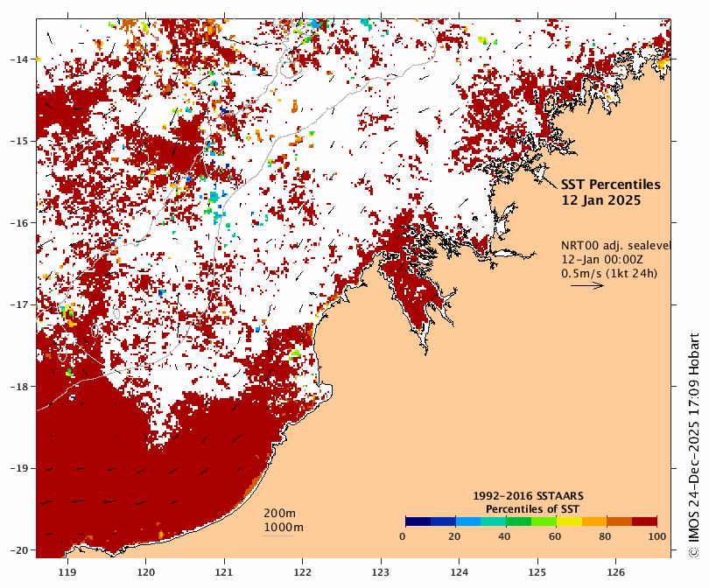Click the 'SST Percentiles' title text
The image size is (709, 588).
610,185
